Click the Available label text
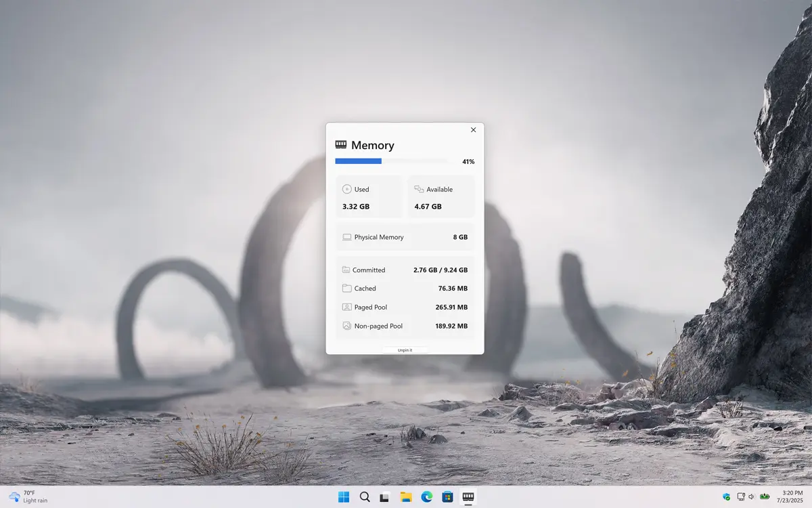Screen dimensions: 812x508 440,189
